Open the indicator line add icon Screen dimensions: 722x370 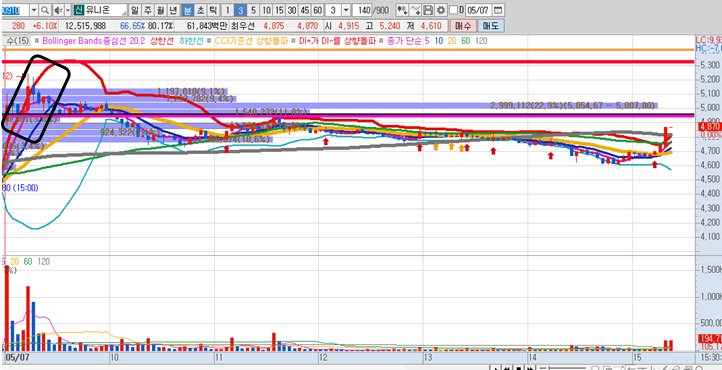click(415, 10)
